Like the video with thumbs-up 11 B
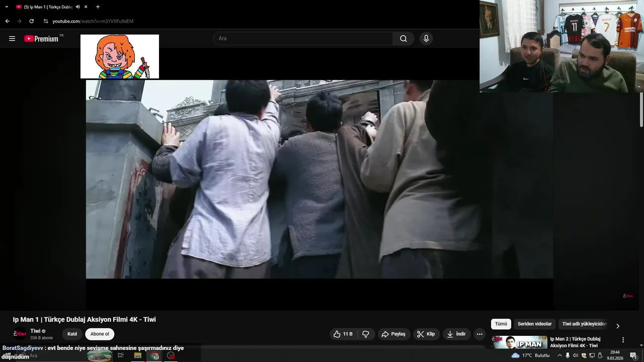The height and width of the screenshot is (362, 644). tap(343, 334)
